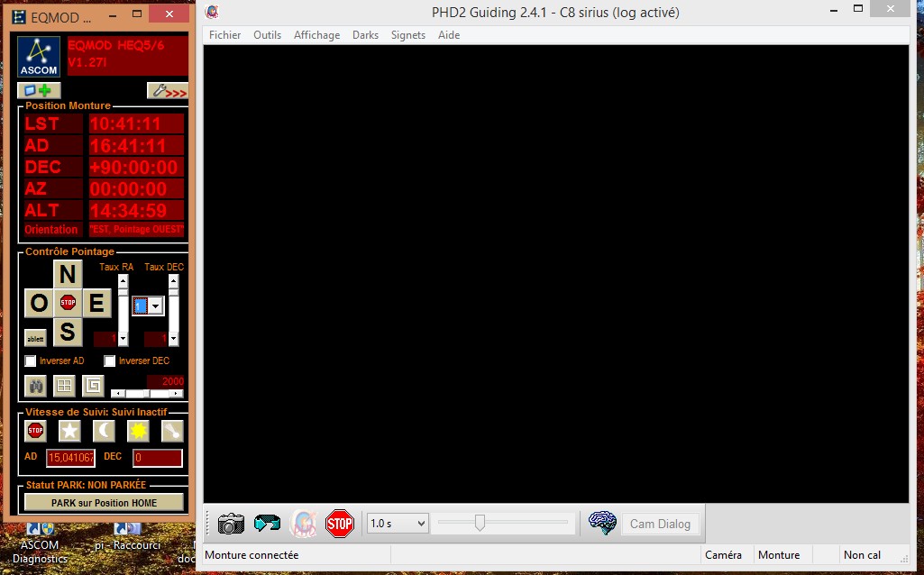Click the EQMOD display mode plus icon
This screenshot has height=575, width=924.
pos(39,91)
